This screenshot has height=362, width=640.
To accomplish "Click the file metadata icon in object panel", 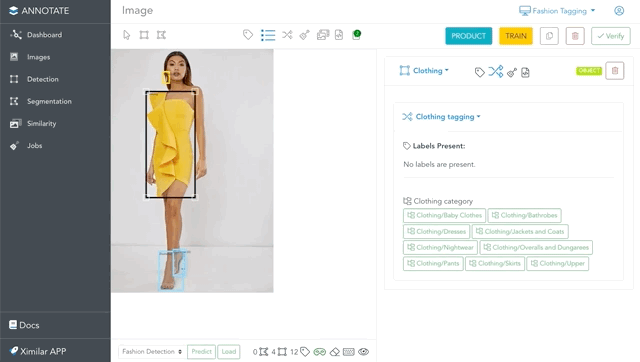I will pyautogui.click(x=525, y=73).
